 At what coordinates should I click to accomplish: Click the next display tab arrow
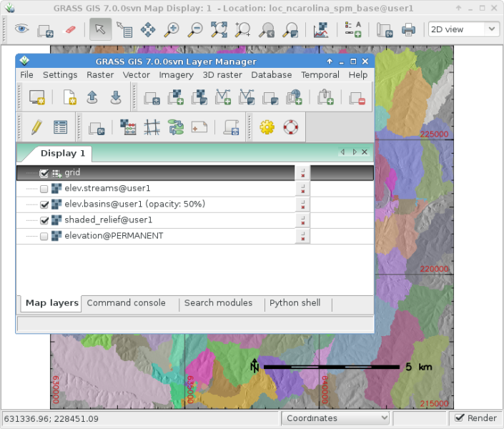[354, 152]
